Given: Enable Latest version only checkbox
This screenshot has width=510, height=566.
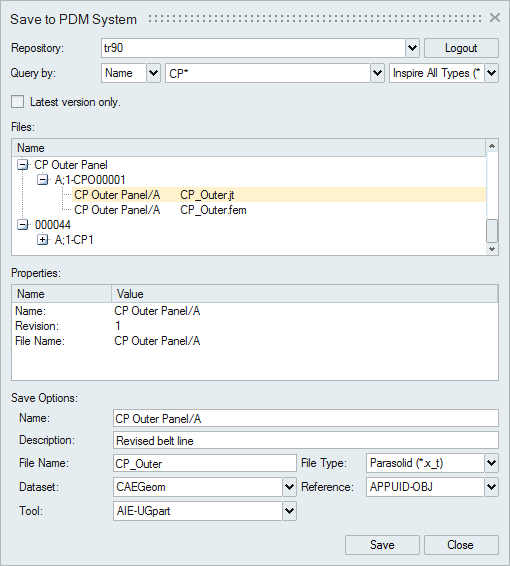Looking at the screenshot, I should tap(17, 102).
